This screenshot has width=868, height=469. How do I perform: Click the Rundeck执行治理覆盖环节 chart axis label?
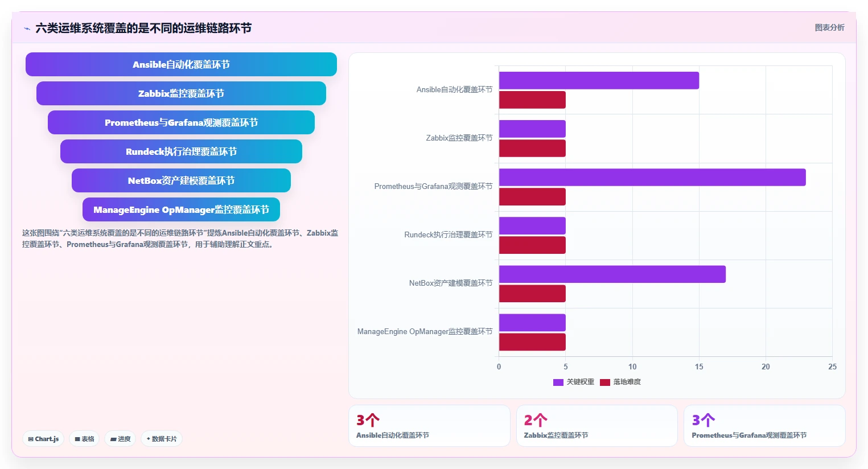(449, 234)
